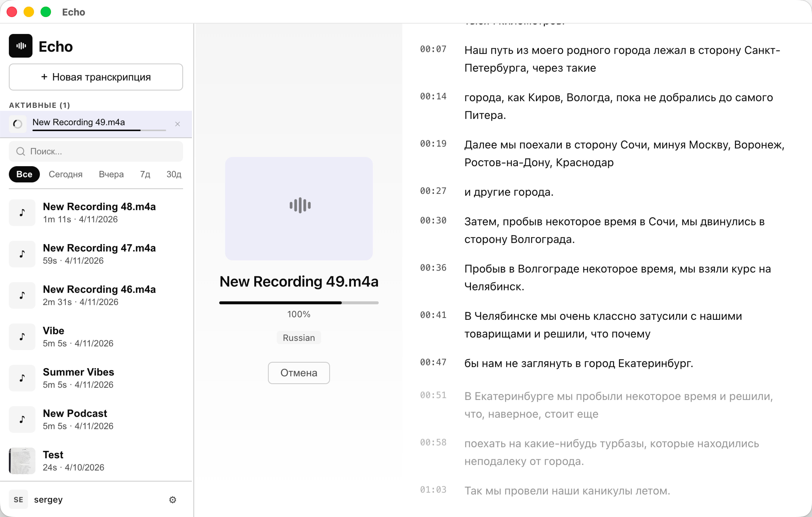Image resolution: width=812 pixels, height=517 pixels.
Task: Toggle the Все filter pill
Action: tap(24, 174)
